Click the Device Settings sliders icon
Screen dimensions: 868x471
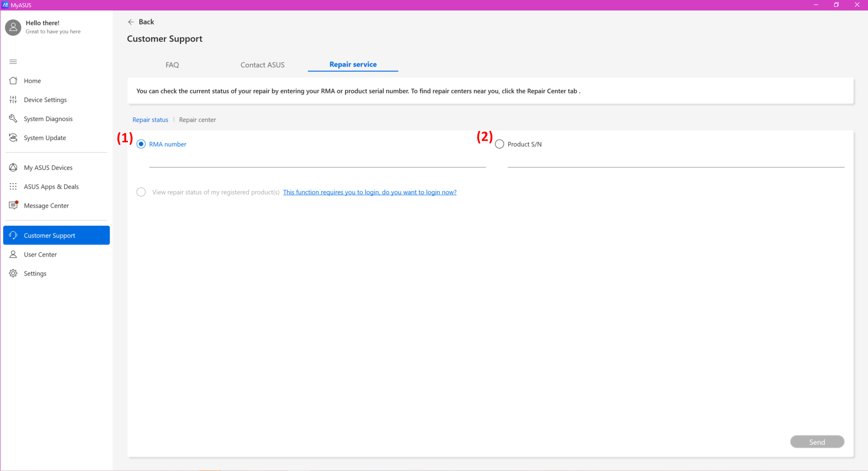click(13, 100)
